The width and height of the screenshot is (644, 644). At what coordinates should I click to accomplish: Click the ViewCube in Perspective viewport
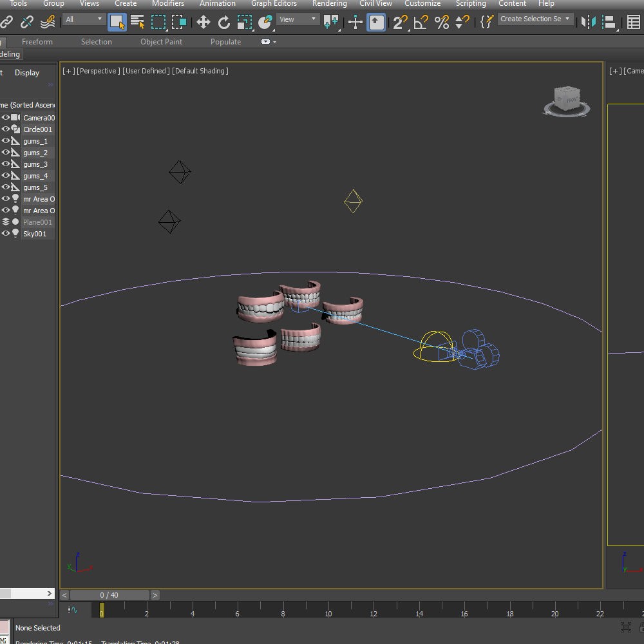pos(567,102)
